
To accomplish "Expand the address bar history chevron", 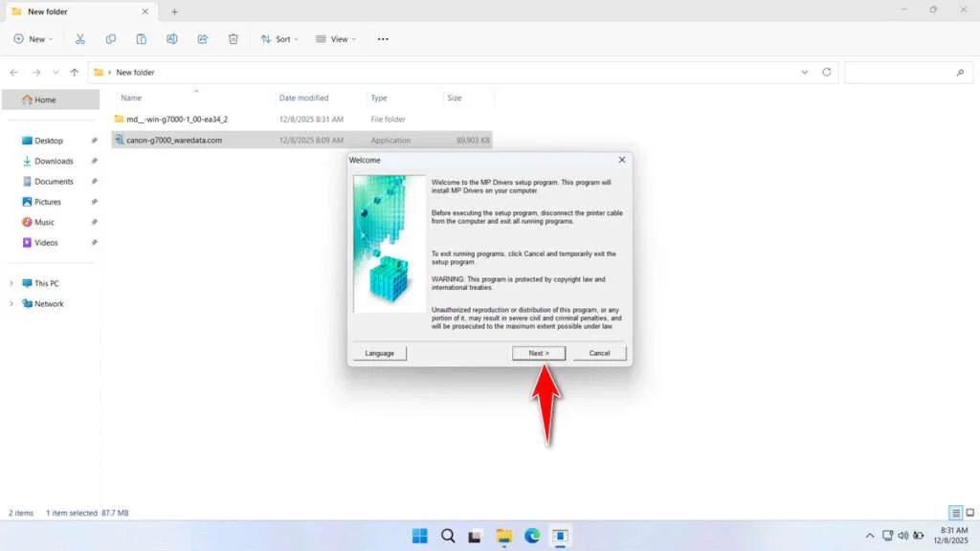I will click(x=804, y=72).
